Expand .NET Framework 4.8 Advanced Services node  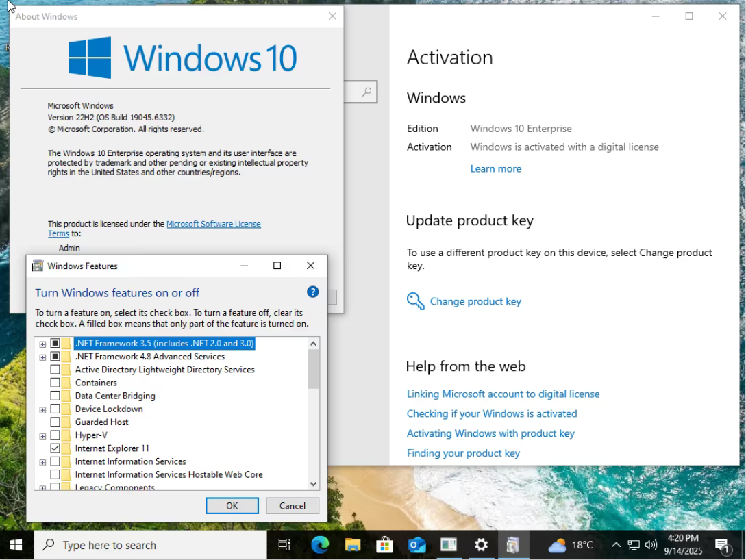click(43, 357)
